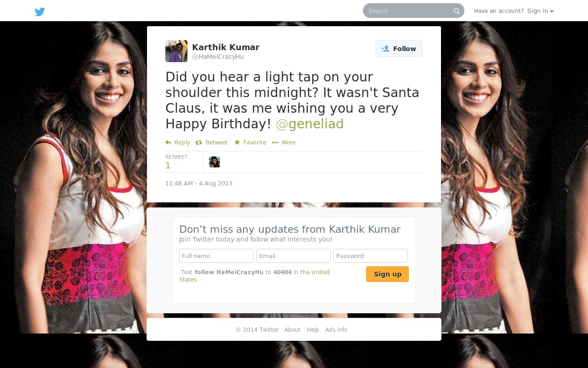Screen dimensions: 588x368
Task: Click the Sign up button
Action: [387, 274]
